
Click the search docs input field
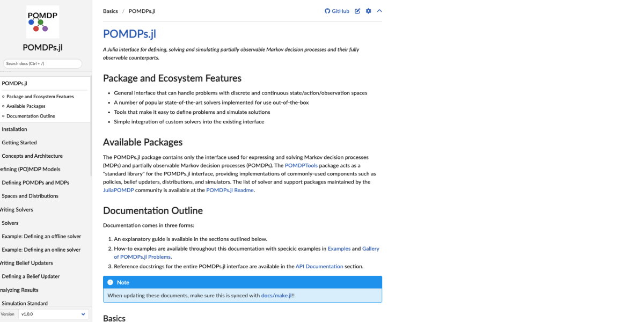(42, 63)
